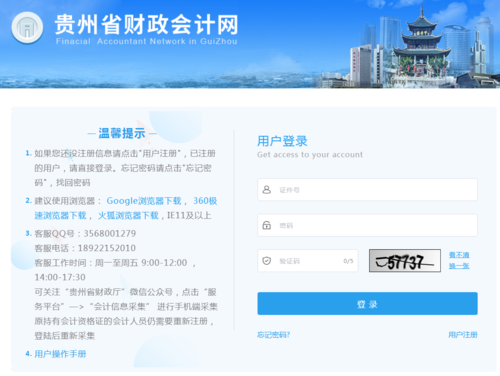The height and width of the screenshot is (376, 500).
Task: Click the 温馨提示 heading
Action: (x=122, y=133)
